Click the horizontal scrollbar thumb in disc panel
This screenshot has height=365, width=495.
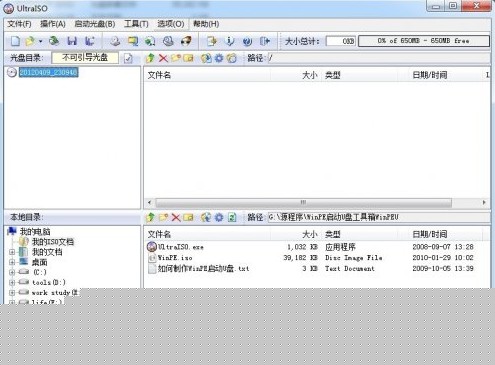pyautogui.click(x=303, y=203)
